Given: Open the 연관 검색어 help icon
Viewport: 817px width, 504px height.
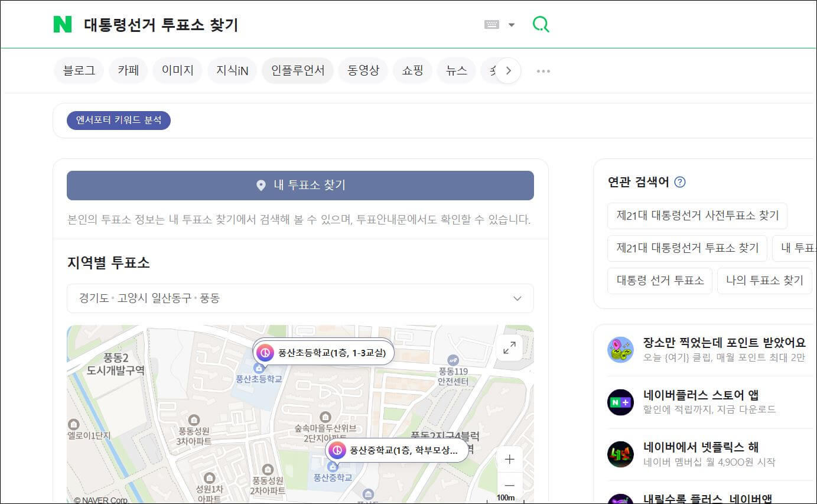Looking at the screenshot, I should pos(680,182).
